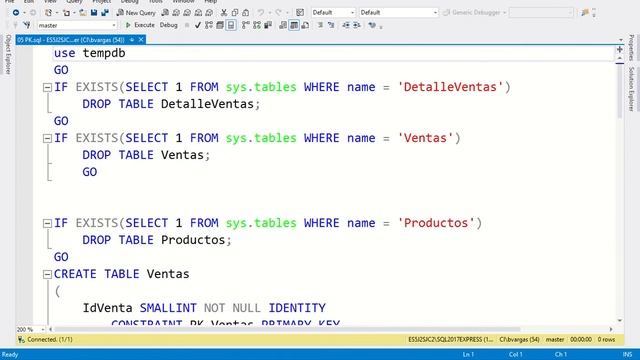Toggle Include Actual Execution Plan icon

point(245,25)
